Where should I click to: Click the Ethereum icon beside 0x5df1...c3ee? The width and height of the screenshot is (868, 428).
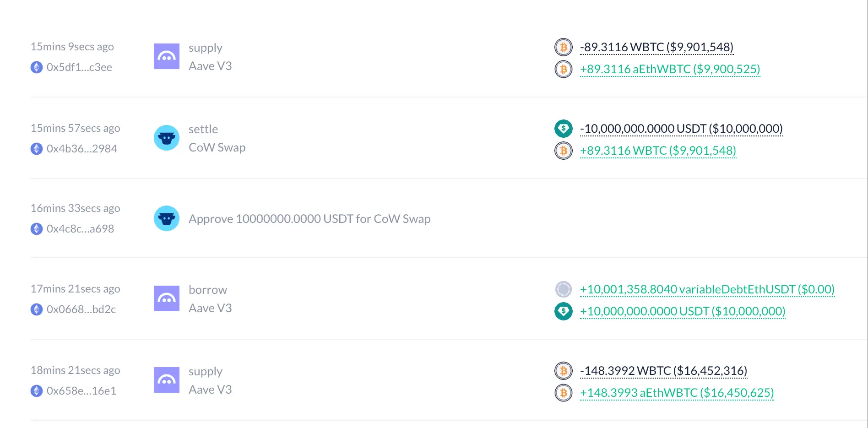pos(37,67)
